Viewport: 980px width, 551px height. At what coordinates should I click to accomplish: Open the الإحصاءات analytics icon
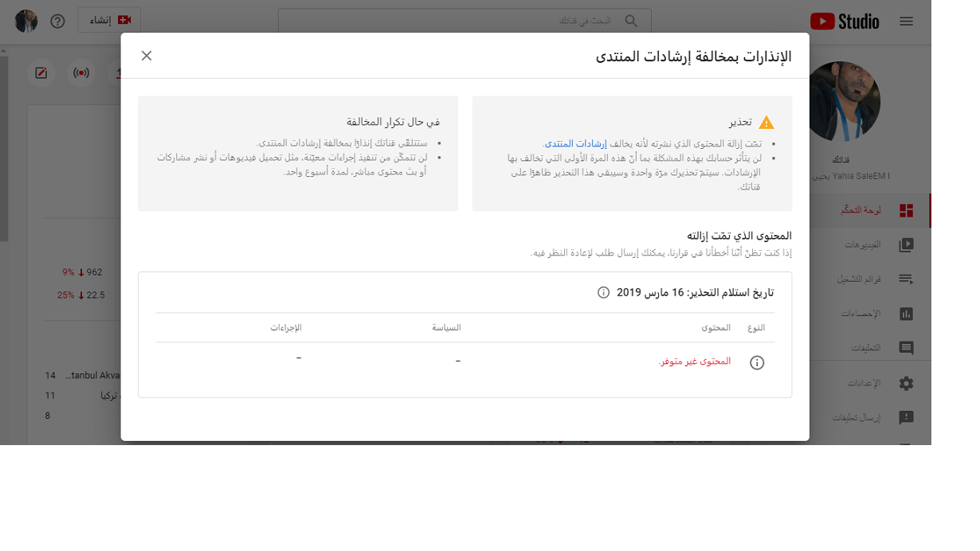tap(906, 313)
